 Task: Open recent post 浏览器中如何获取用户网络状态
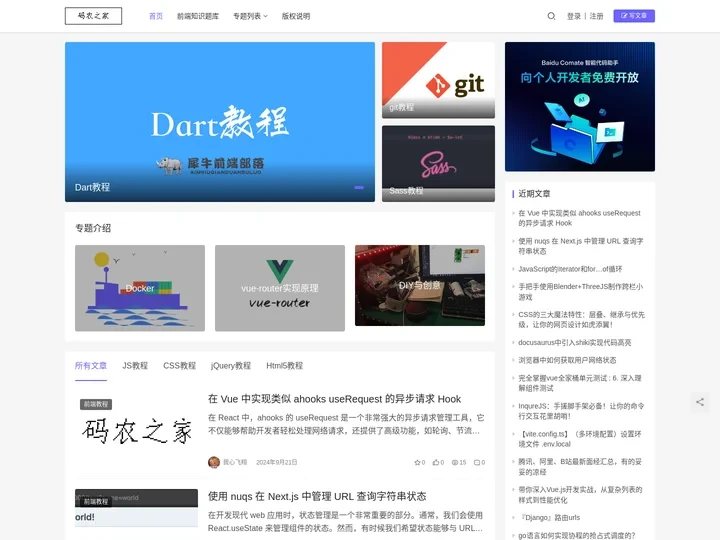click(x=567, y=360)
